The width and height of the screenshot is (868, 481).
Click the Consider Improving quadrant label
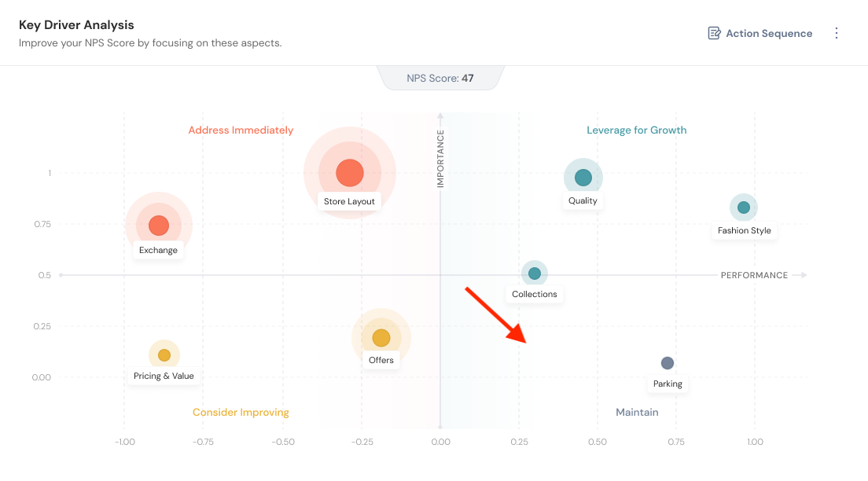click(x=241, y=413)
